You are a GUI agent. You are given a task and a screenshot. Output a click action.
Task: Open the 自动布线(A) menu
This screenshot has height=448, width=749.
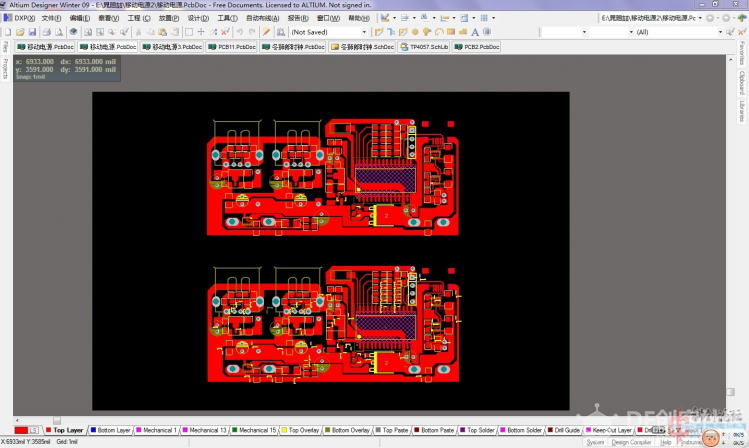262,18
